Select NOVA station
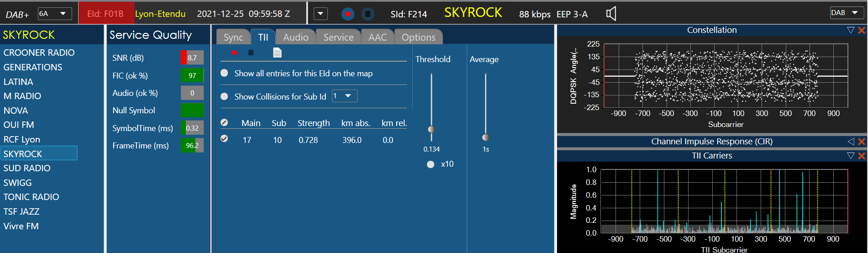 (16, 111)
